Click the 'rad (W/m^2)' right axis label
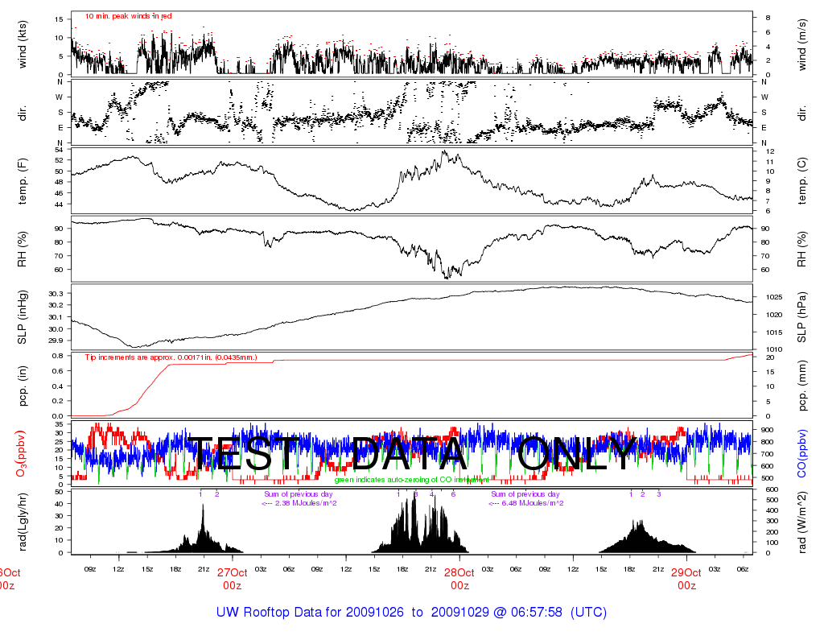This screenshot has height=644, width=824. 802,522
